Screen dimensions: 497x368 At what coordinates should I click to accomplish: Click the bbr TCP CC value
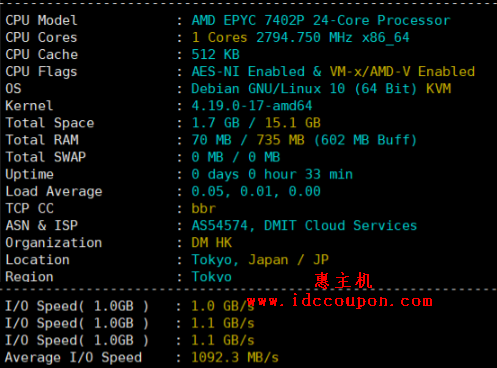click(203, 208)
